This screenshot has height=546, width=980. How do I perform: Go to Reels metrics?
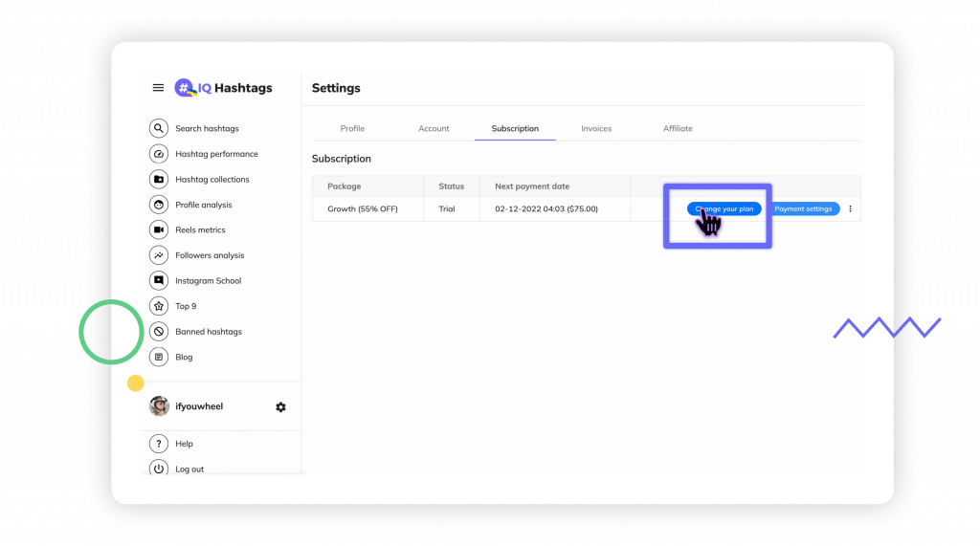200,229
